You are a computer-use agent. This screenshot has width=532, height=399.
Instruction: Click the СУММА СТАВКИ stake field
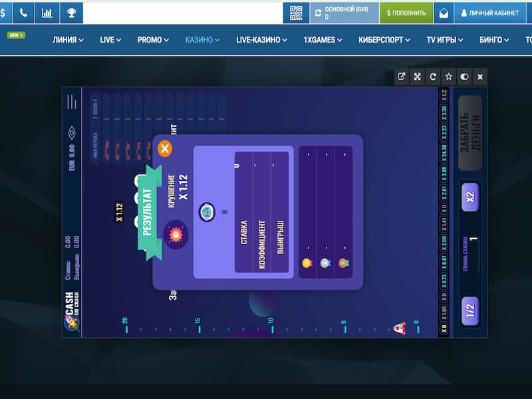pos(470,254)
